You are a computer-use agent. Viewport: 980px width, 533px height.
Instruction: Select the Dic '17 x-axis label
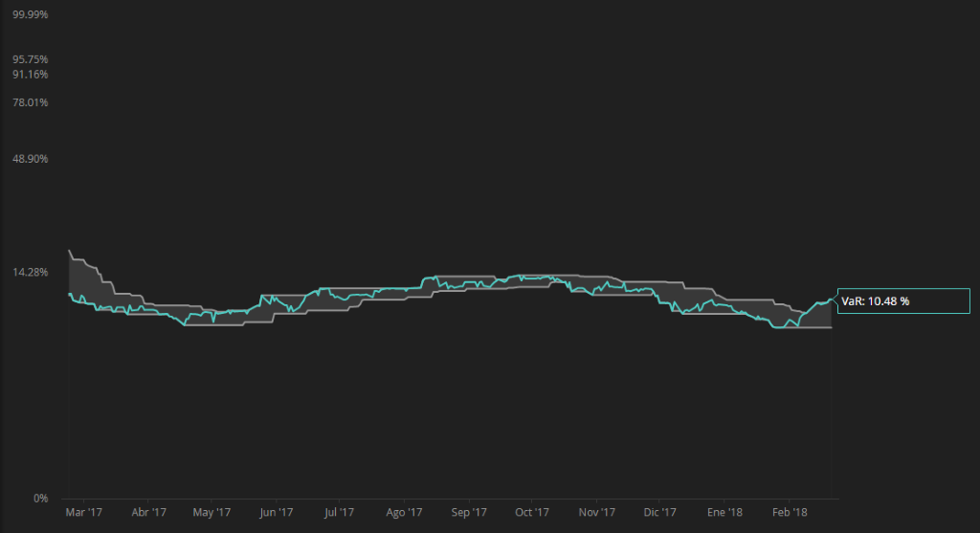(660, 513)
